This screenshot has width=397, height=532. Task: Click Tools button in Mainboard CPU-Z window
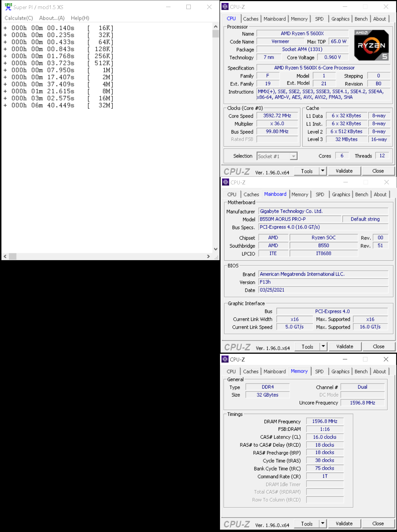[x=307, y=346]
